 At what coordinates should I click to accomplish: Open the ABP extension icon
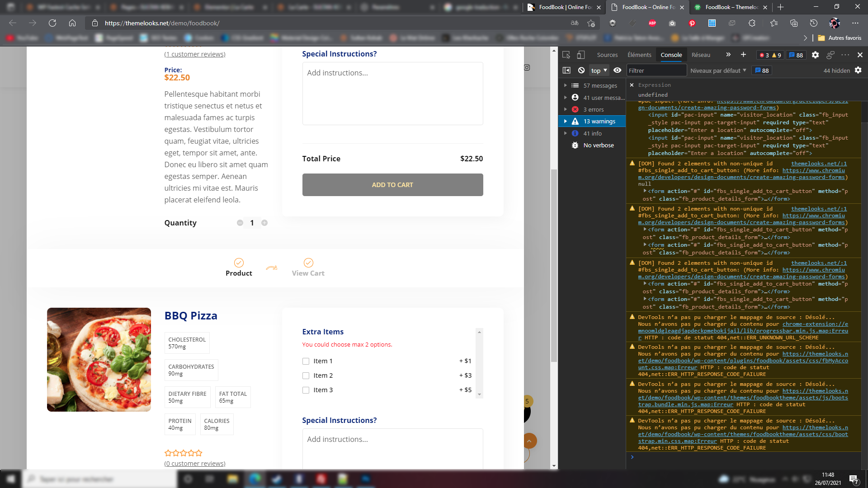click(652, 23)
